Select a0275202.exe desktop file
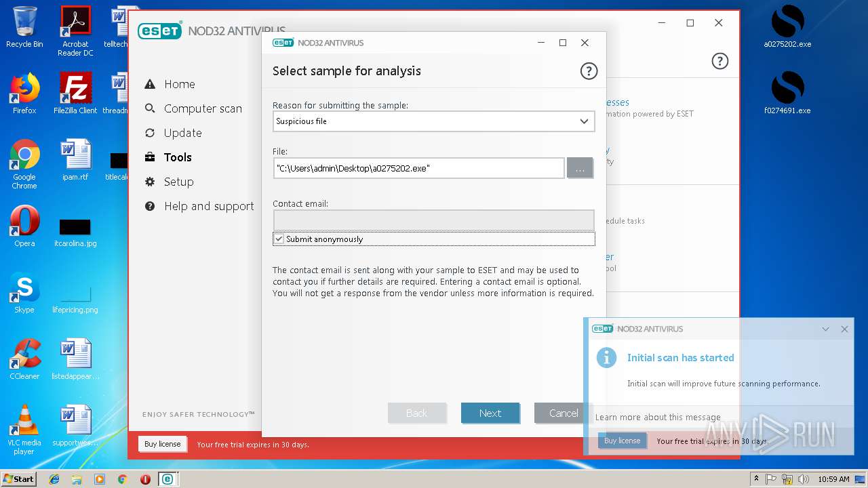This screenshot has height=488, width=868. tap(787, 27)
